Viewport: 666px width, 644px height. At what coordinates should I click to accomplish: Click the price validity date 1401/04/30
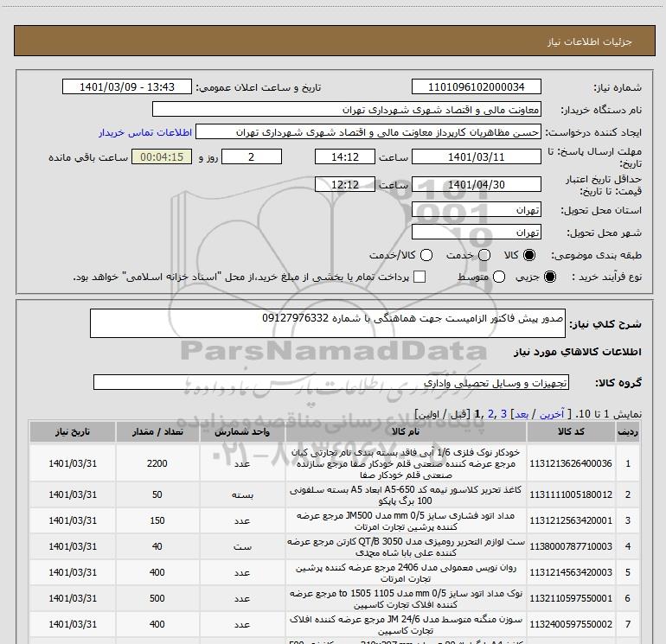(476, 185)
